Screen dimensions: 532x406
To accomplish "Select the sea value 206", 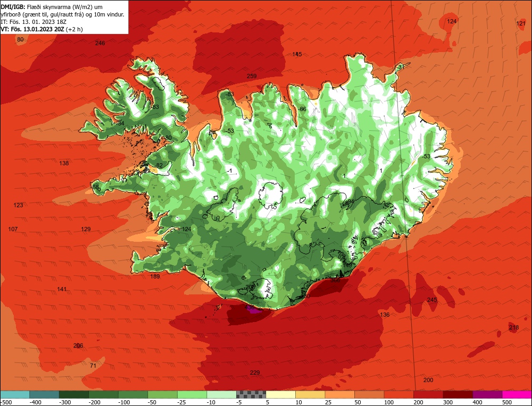I will click(x=78, y=345).
